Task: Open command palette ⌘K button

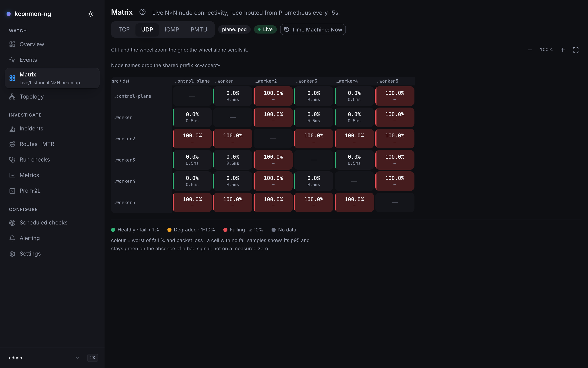Action: pyautogui.click(x=92, y=358)
